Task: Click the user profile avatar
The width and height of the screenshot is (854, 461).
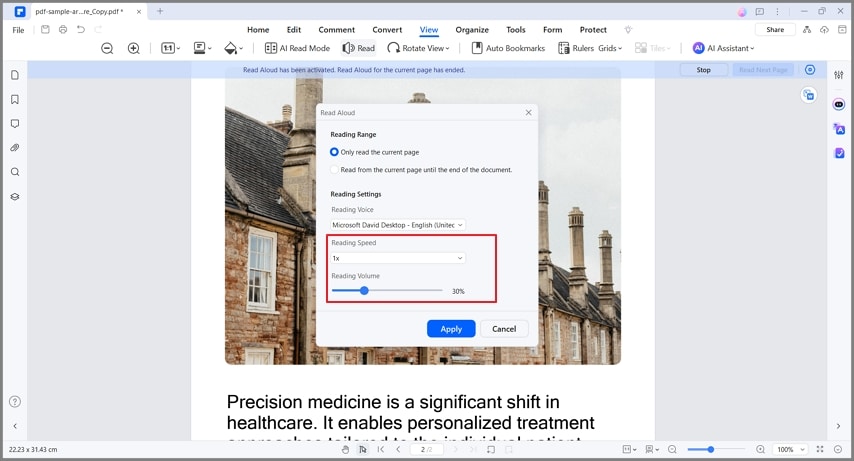Action: (x=742, y=12)
